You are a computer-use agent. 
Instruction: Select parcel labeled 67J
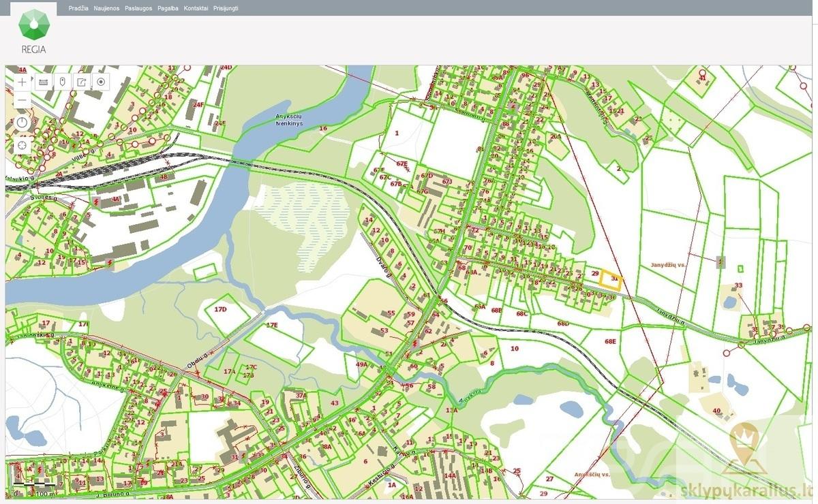pyautogui.click(x=447, y=181)
